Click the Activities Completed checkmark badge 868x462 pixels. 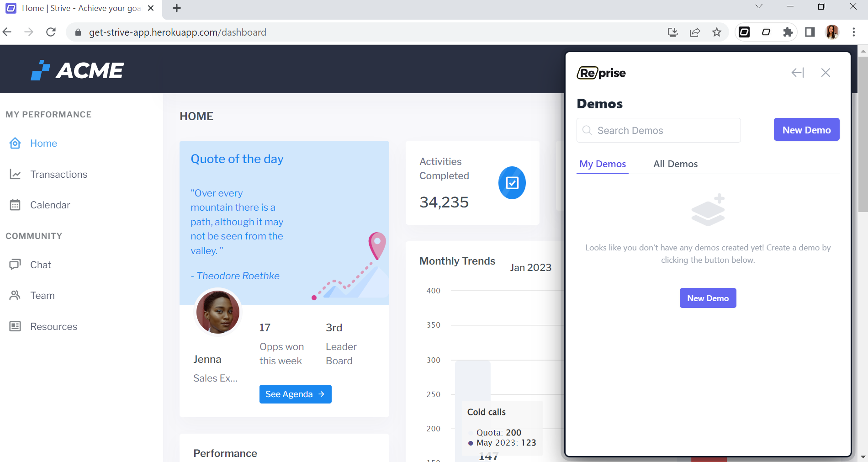tap(512, 183)
